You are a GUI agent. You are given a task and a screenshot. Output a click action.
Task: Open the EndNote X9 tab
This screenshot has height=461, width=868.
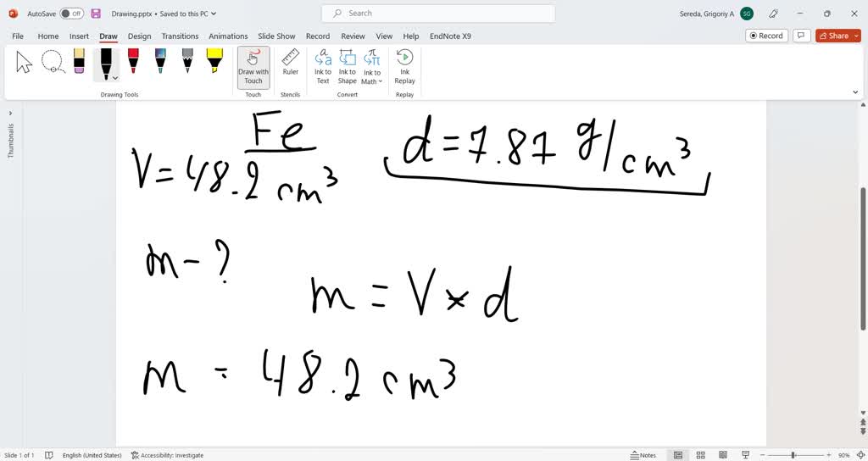(x=451, y=36)
